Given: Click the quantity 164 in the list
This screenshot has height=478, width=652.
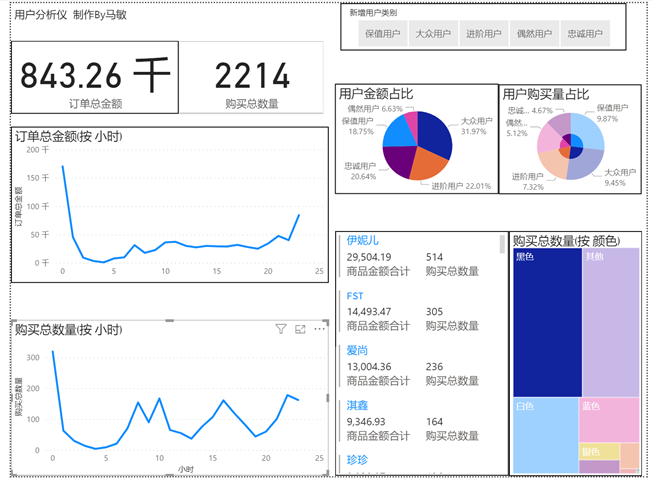Looking at the screenshot, I should pos(434,421).
